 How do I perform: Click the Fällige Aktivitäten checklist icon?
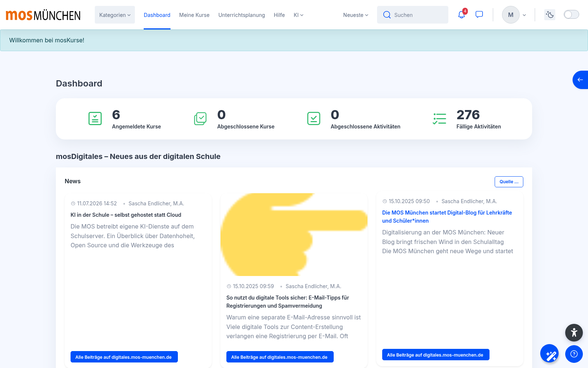click(x=440, y=118)
